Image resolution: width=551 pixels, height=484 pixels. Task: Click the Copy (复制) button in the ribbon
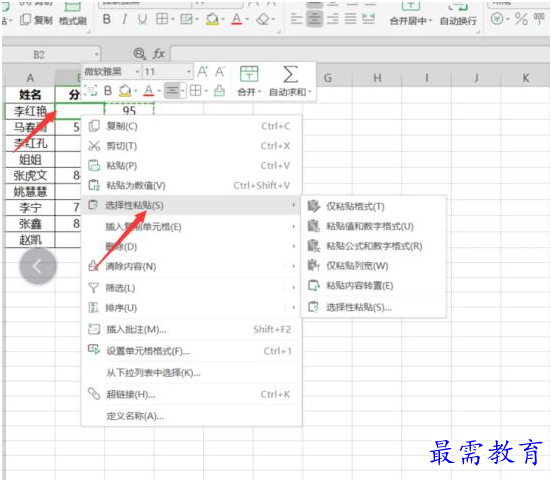(37, 20)
